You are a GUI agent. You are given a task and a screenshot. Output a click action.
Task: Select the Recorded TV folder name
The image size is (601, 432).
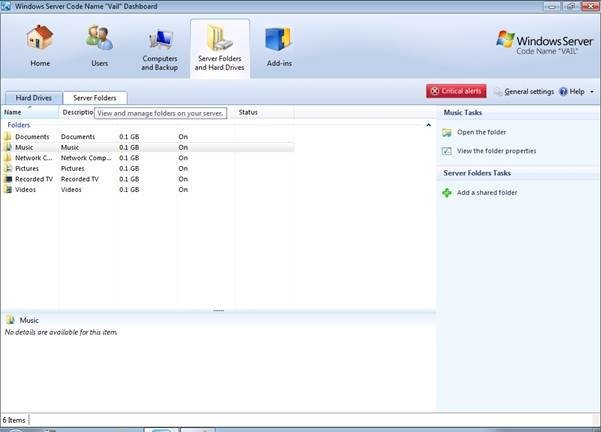pyautogui.click(x=34, y=179)
